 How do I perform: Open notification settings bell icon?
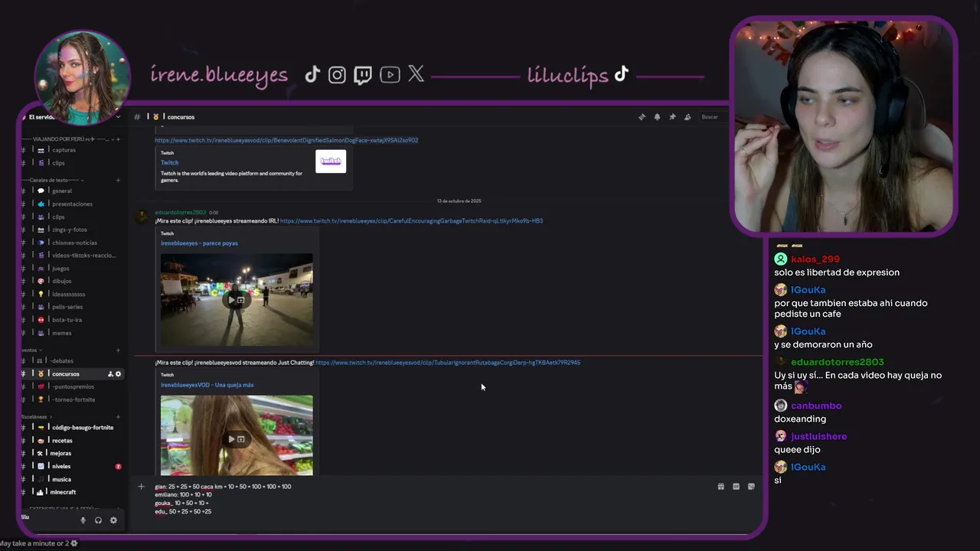pos(657,117)
